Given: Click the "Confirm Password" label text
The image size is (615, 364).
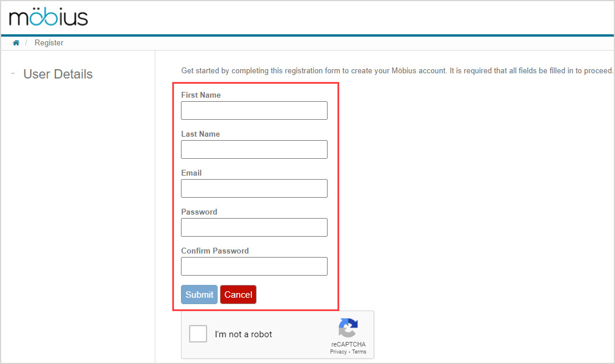Looking at the screenshot, I should [215, 250].
